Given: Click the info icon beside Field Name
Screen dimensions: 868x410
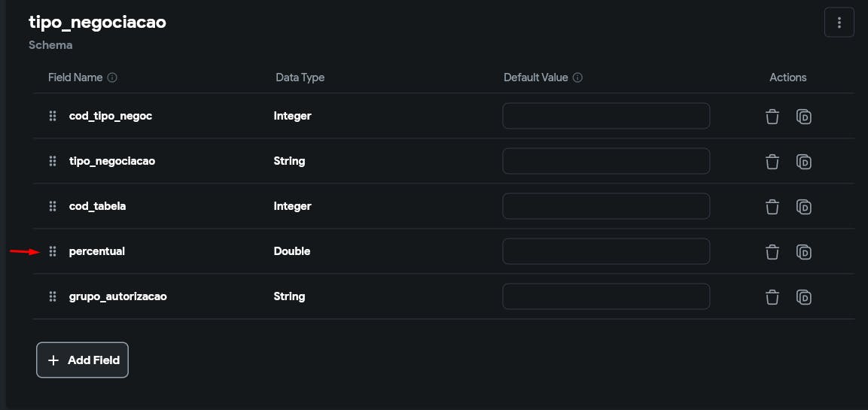Looking at the screenshot, I should coord(112,77).
